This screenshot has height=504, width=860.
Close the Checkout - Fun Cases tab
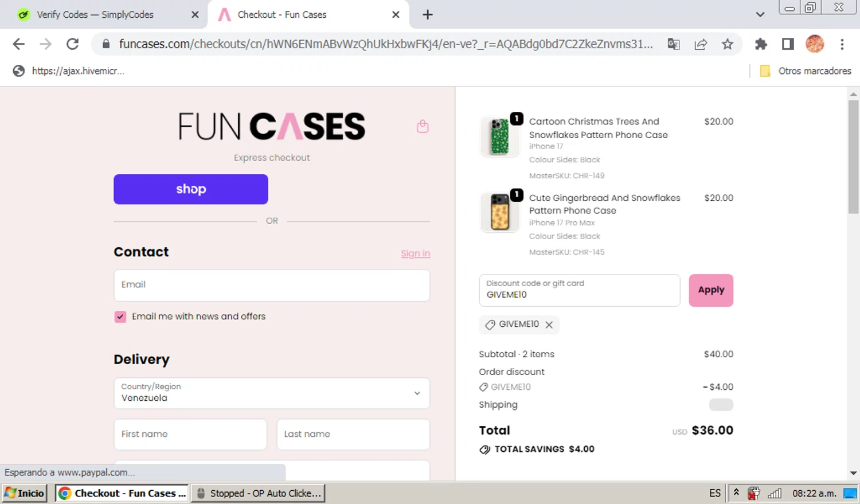click(x=396, y=15)
